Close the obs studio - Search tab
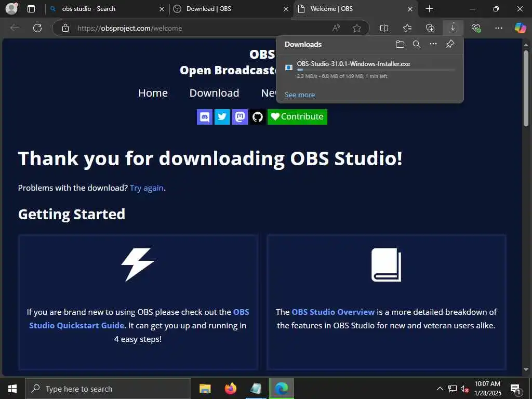 coord(162,9)
